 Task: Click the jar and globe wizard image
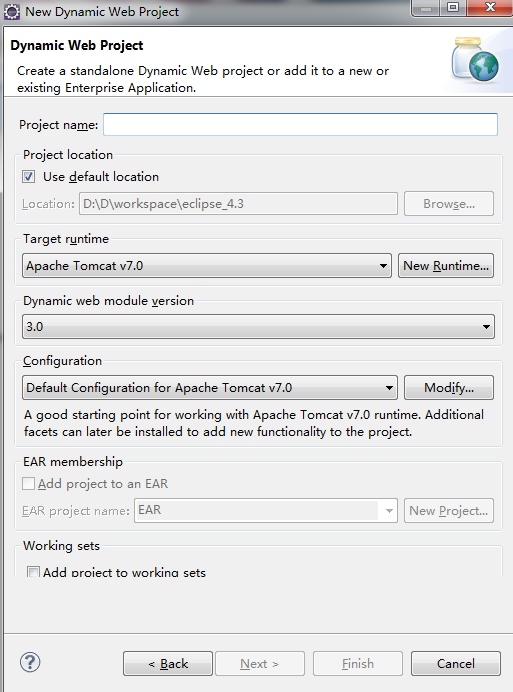click(x=475, y=60)
